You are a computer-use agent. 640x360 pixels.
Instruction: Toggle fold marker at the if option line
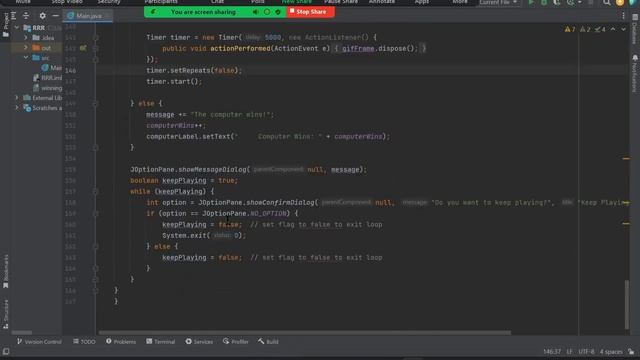pos(96,213)
